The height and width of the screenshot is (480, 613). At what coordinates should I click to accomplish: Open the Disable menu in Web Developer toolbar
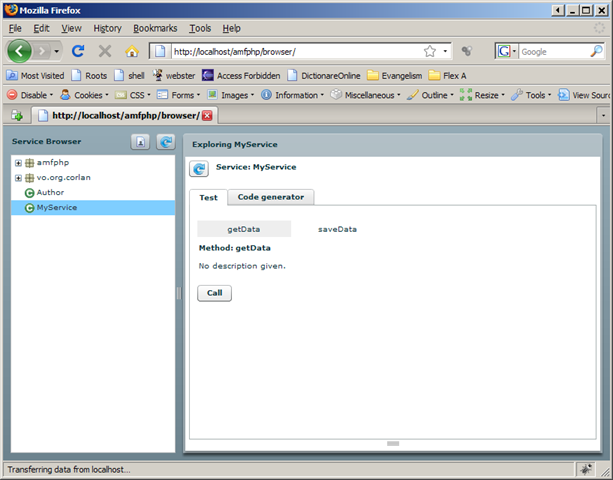pyautogui.click(x=30, y=95)
